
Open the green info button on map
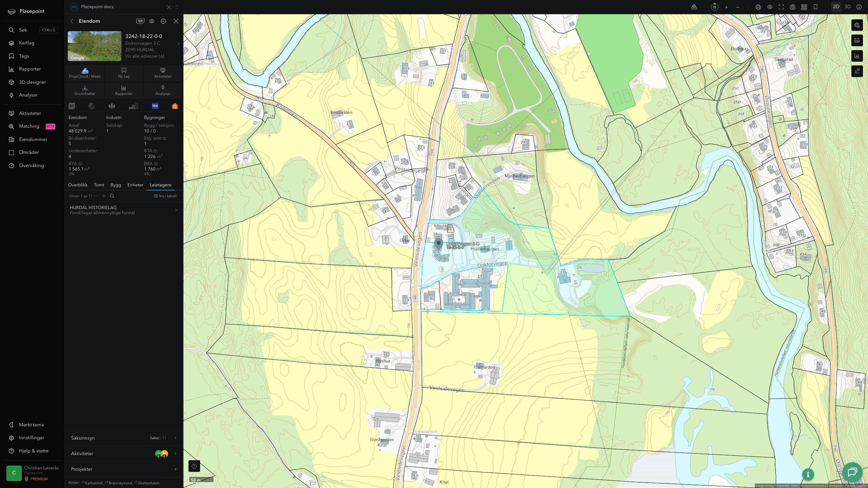point(808,474)
